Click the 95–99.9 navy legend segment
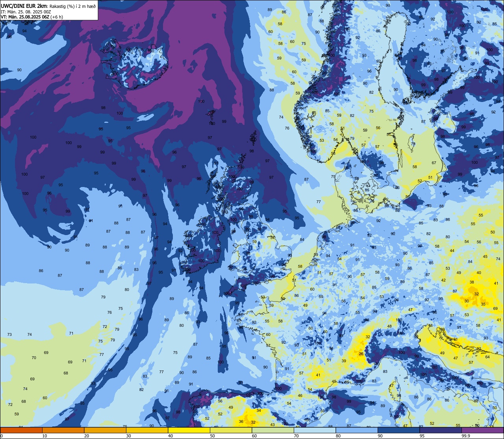This screenshot has width=504, height=439. click(441, 430)
